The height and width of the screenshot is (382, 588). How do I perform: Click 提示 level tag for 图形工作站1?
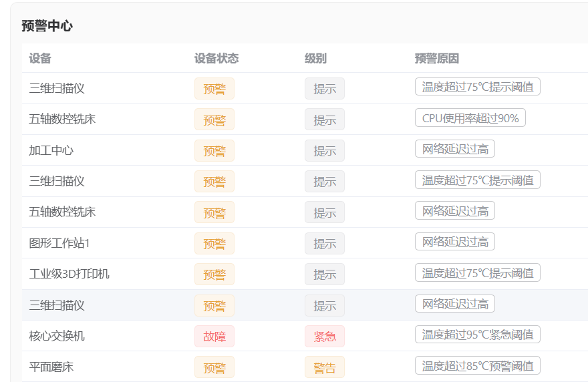click(325, 244)
